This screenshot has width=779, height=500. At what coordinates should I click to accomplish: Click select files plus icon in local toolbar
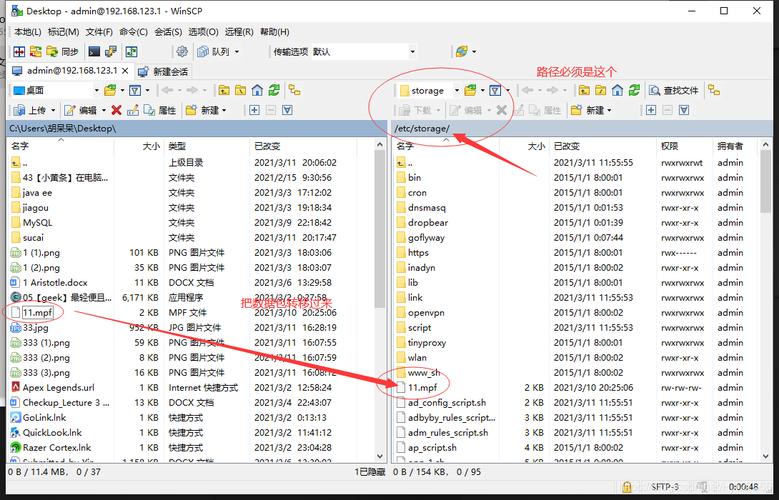(254, 110)
